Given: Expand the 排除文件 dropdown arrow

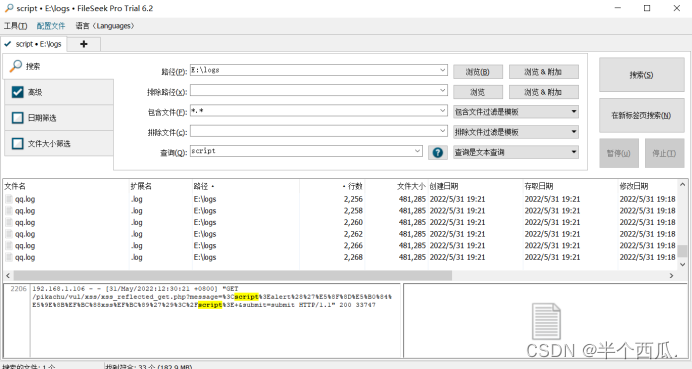Looking at the screenshot, I should pos(443,131).
